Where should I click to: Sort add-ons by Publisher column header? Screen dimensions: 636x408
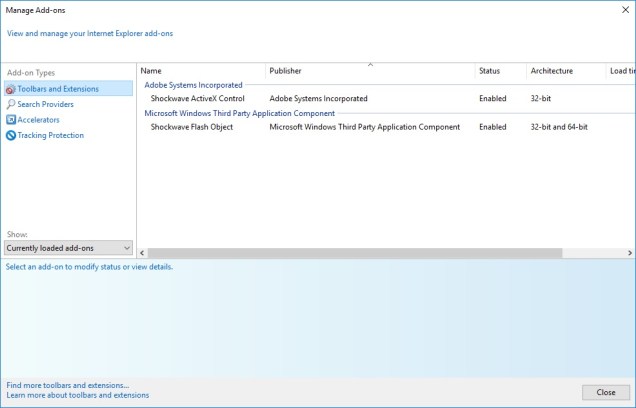pyautogui.click(x=370, y=71)
